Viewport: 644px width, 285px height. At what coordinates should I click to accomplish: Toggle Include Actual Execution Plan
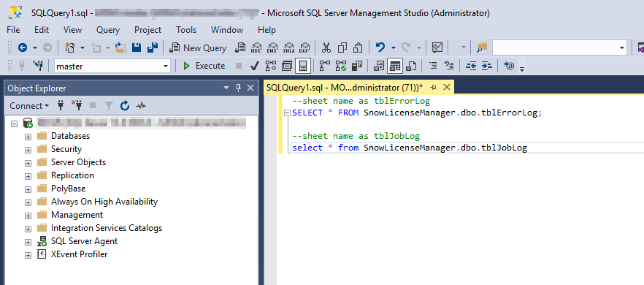coord(325,66)
